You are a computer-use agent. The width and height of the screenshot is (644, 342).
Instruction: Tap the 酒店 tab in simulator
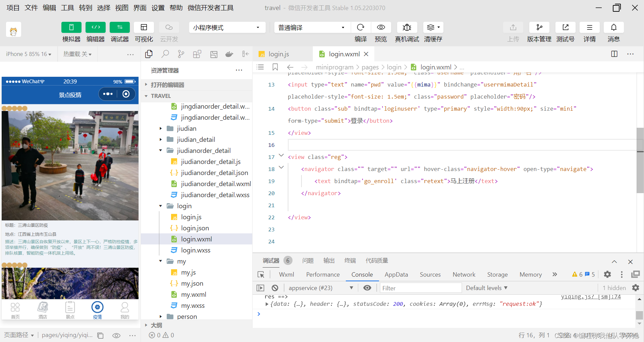point(43,310)
